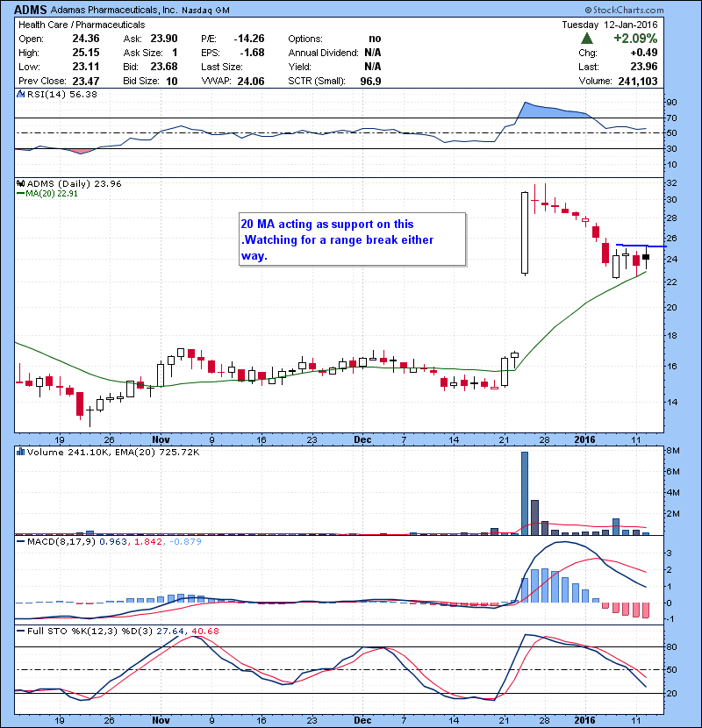
Task: Click the Full STO legend line marker
Action: click(20, 631)
